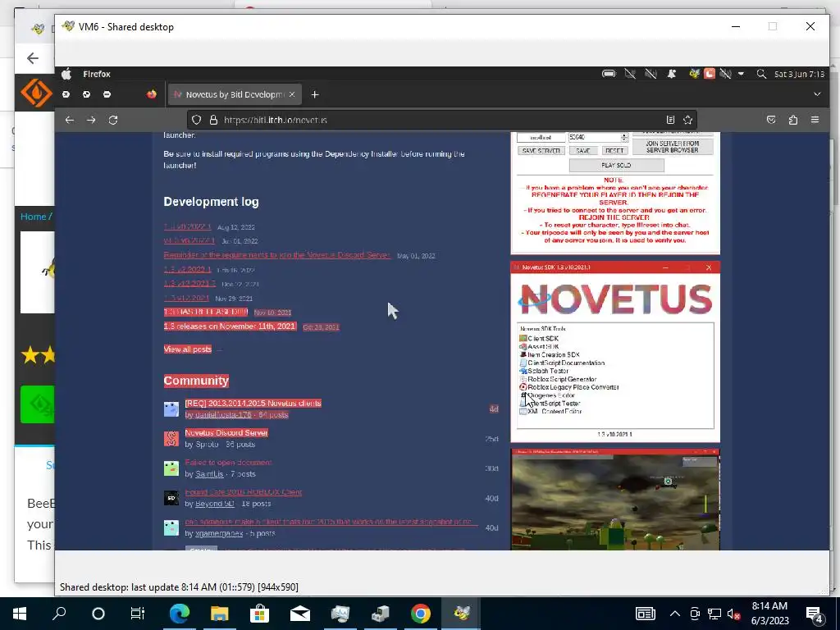
Task: Click the tracking protection shield icon
Action: click(x=197, y=120)
